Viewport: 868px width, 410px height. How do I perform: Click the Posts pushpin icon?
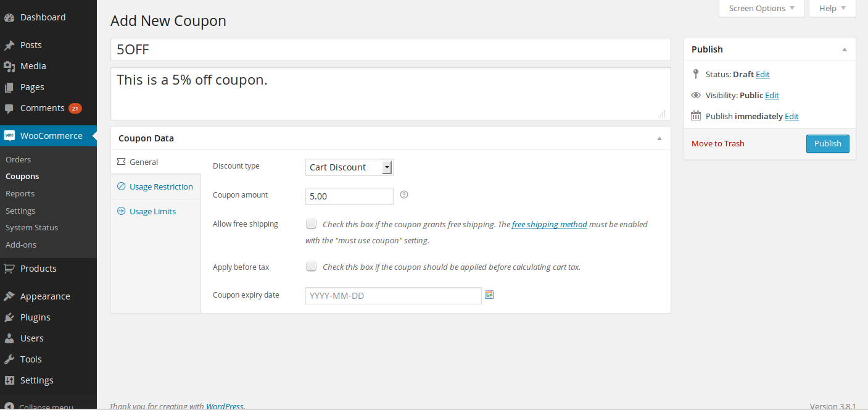9,45
